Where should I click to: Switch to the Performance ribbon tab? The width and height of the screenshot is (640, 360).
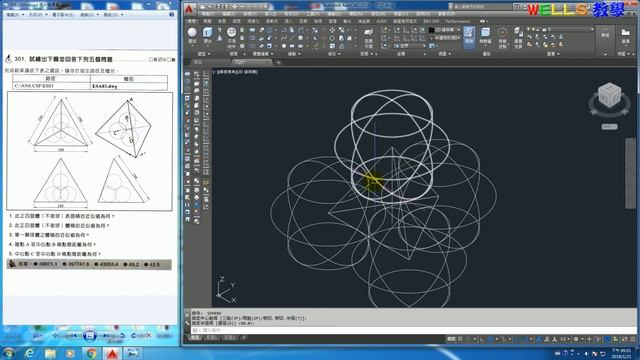pos(458,21)
